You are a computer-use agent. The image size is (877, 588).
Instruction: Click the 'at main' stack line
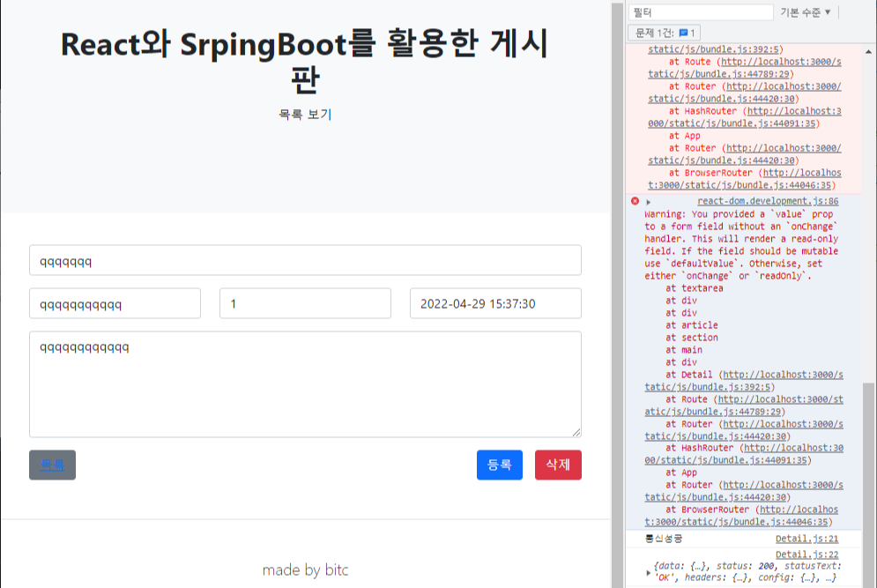coord(683,350)
